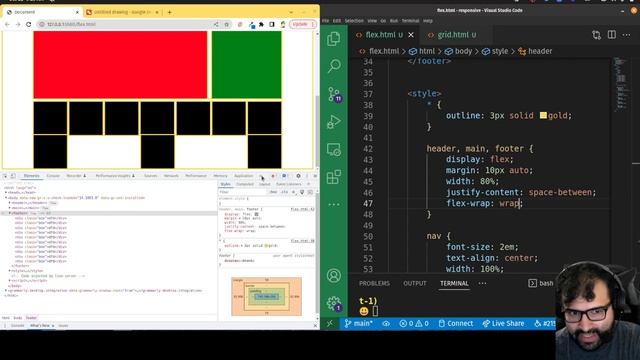Switch to DevTools Console tab
This screenshot has height=360, width=640.
(53, 176)
